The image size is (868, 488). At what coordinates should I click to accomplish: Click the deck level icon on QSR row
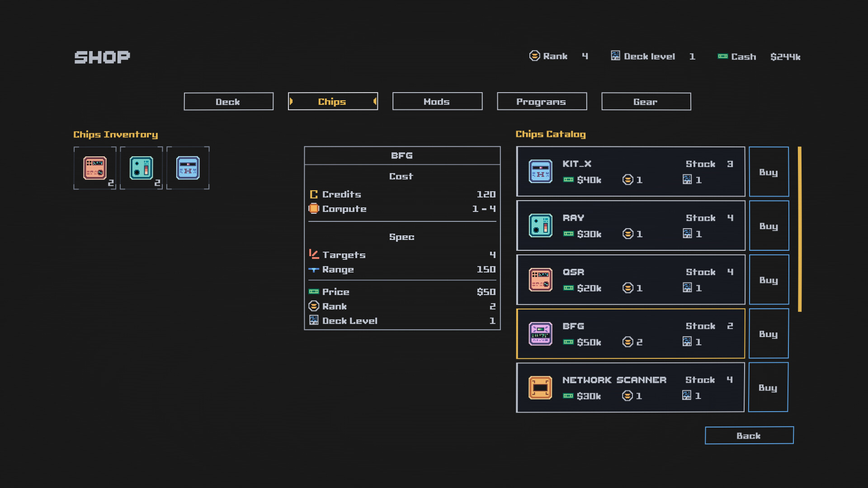click(687, 287)
